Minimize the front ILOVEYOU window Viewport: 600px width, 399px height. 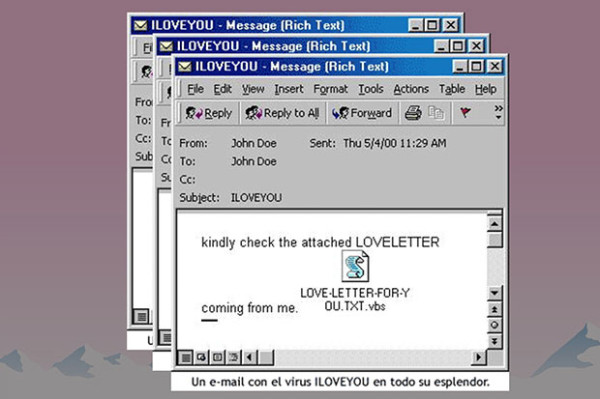click(460, 67)
